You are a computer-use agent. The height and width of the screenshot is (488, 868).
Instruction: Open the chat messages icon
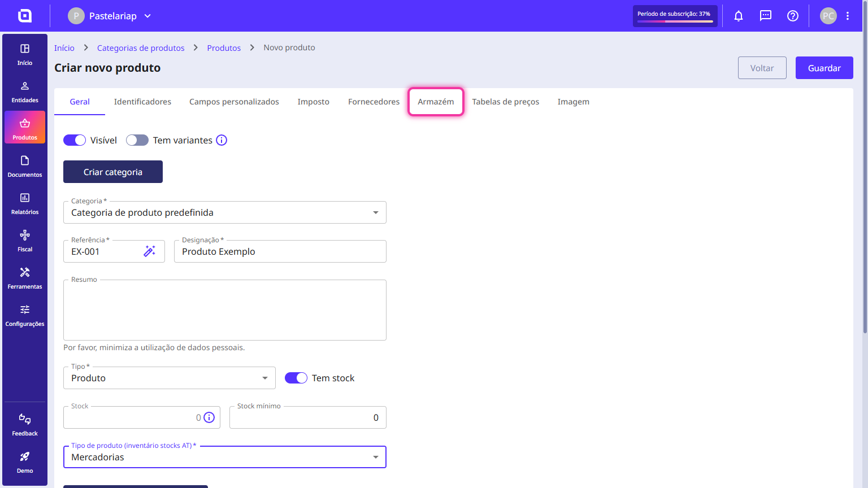(x=766, y=16)
